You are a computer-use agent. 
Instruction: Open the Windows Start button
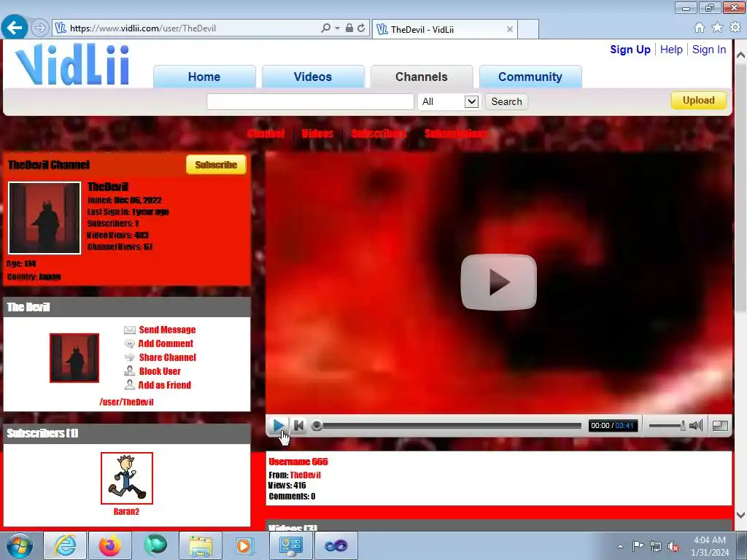20,545
